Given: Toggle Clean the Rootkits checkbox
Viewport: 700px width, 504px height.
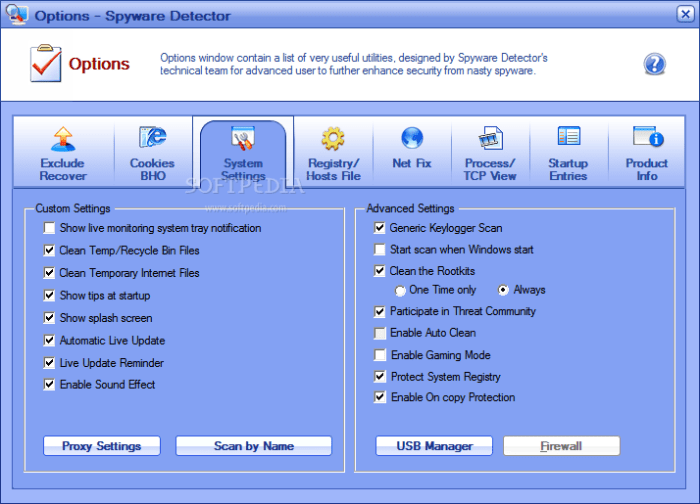Looking at the screenshot, I should coord(380,271).
